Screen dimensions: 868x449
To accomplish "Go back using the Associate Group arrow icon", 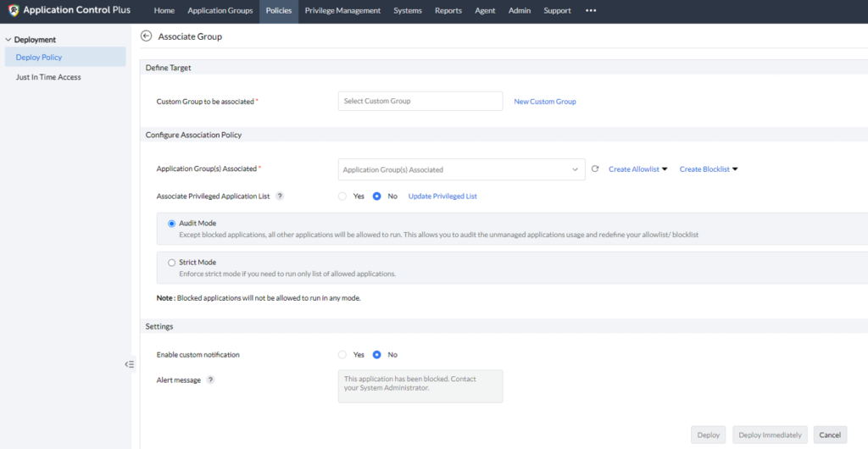I will point(146,36).
